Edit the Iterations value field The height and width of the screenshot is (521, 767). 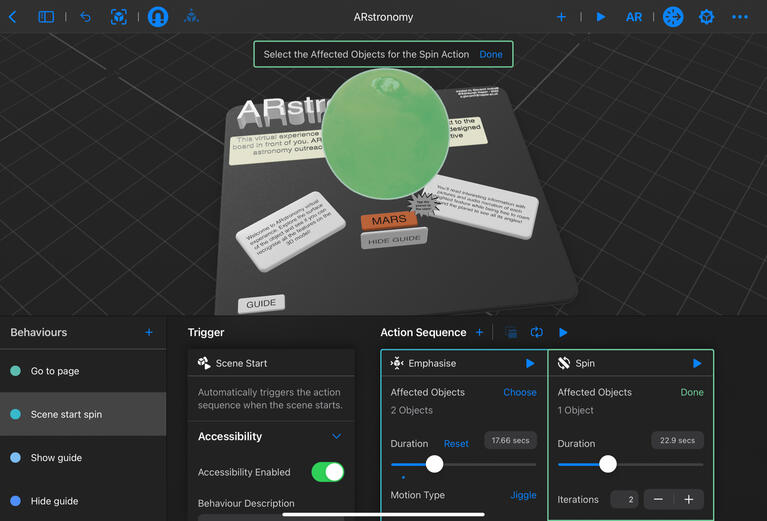pyautogui.click(x=624, y=499)
